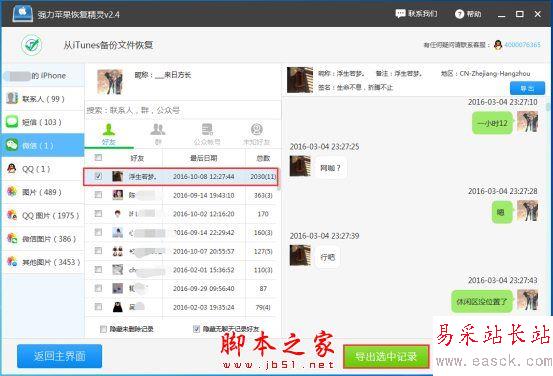Switch to the 好友 friends tab

pyautogui.click(x=109, y=134)
